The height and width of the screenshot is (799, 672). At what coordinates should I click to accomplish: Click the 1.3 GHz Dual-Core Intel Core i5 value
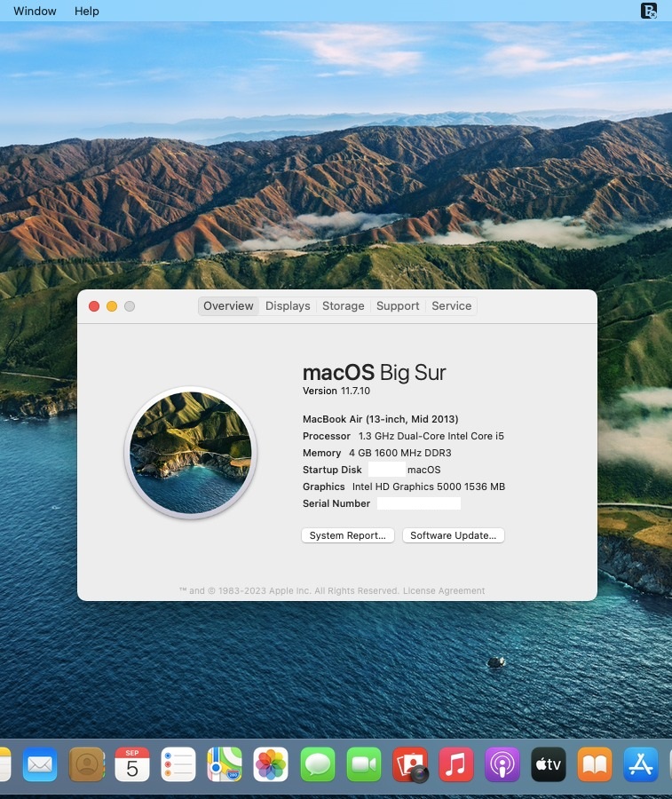431,436
